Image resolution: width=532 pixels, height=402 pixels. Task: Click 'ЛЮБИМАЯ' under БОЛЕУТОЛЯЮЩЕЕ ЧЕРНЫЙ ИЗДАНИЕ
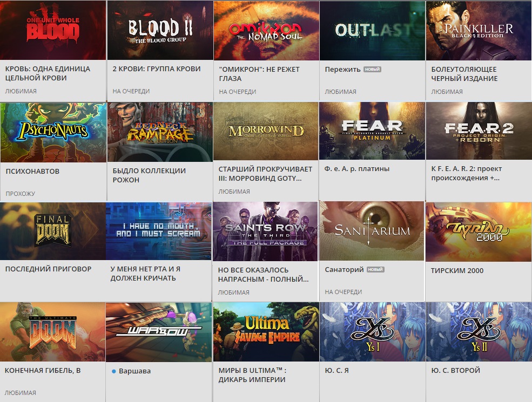coord(447,92)
